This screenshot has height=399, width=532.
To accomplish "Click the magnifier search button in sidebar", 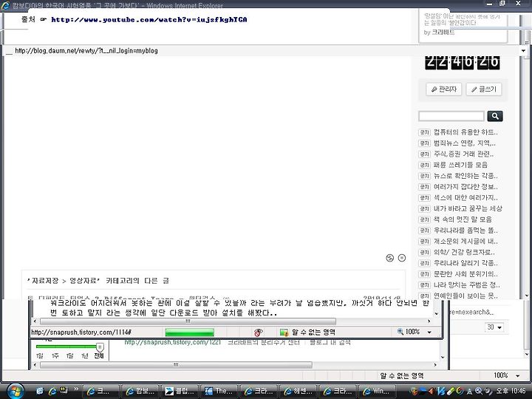I will click(x=495, y=116).
